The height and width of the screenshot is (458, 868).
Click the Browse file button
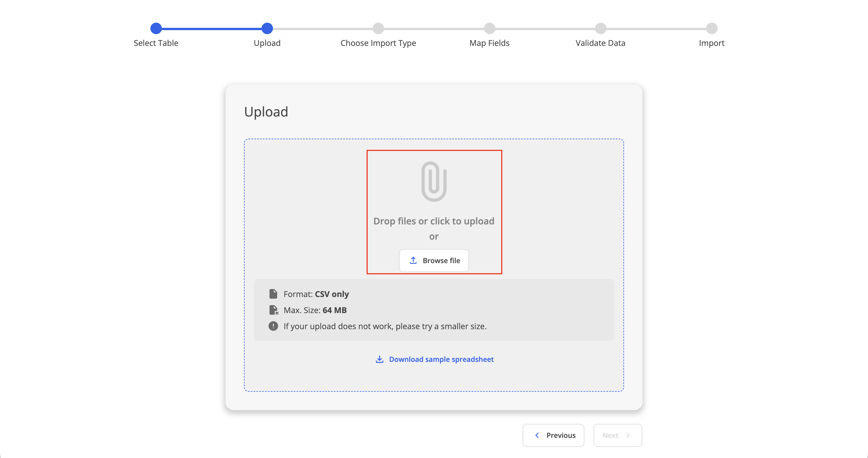pyautogui.click(x=434, y=260)
